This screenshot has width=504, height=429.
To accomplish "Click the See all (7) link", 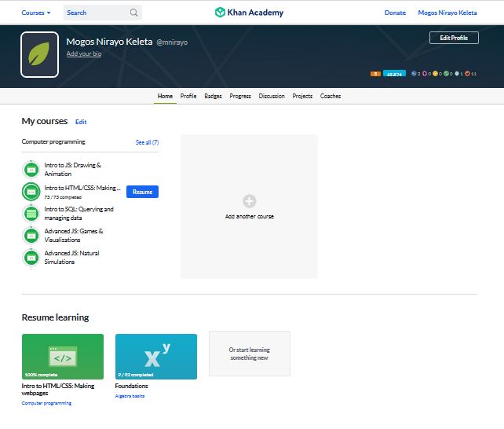I will pos(148,142).
